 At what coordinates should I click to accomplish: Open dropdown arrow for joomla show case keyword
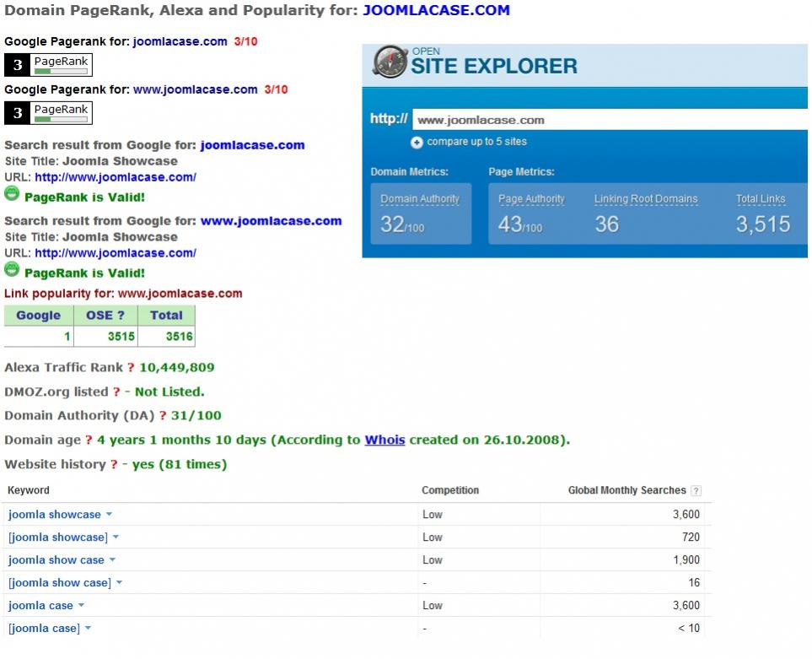(112, 560)
